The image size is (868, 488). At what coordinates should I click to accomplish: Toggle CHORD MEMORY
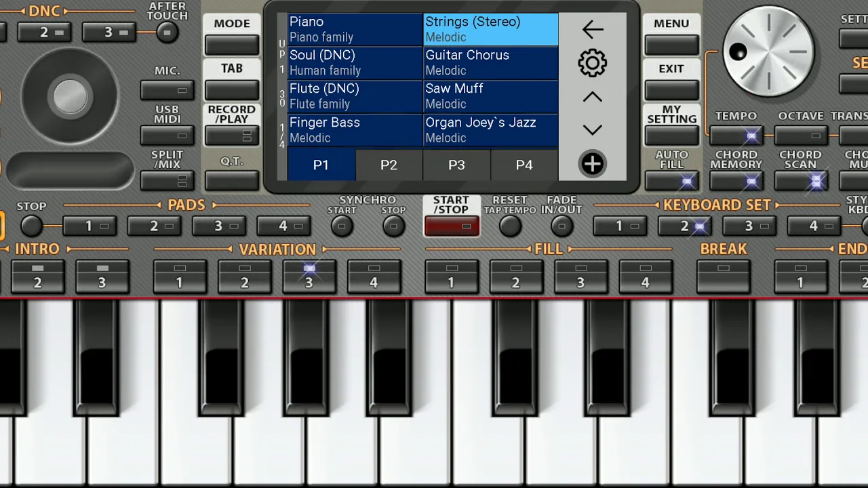(x=736, y=181)
